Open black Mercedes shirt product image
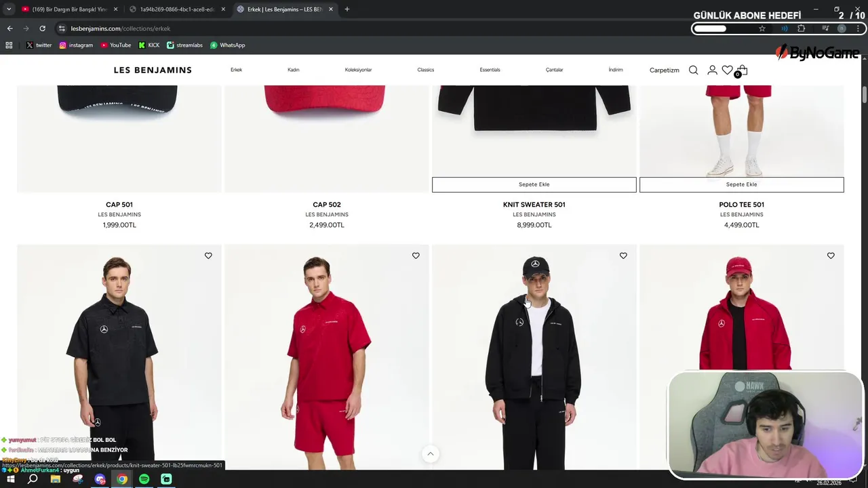Image resolution: width=868 pixels, height=488 pixels. (x=119, y=357)
